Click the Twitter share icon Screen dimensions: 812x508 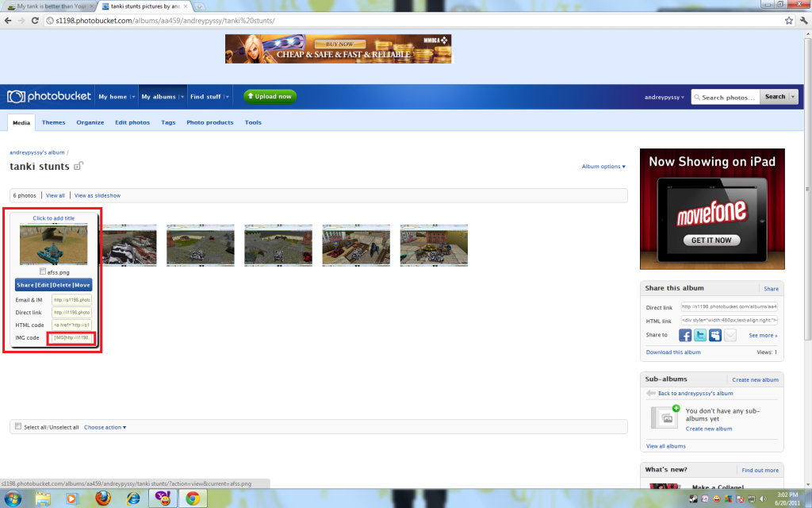701,336
